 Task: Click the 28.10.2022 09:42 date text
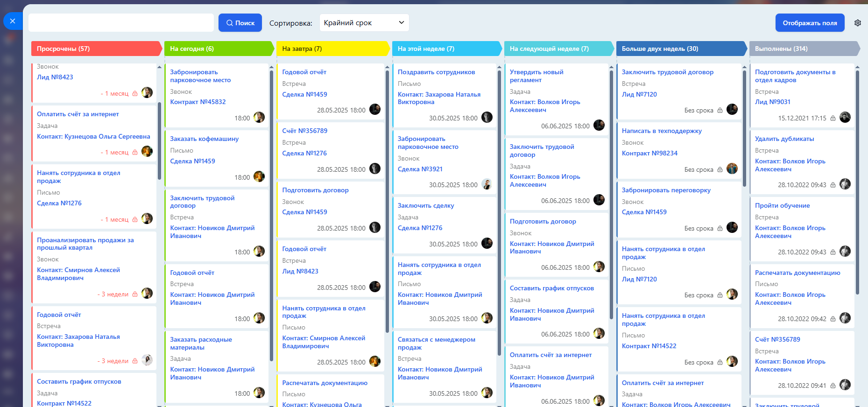[x=802, y=319]
